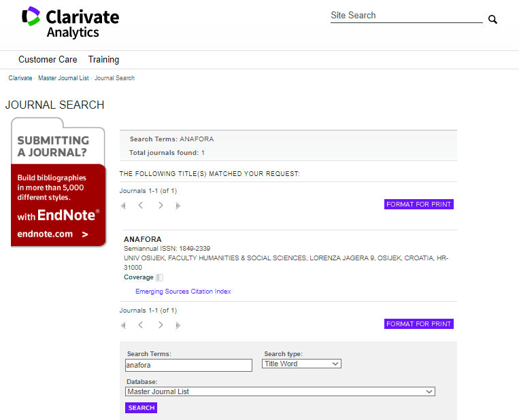Click the JOURNAL SEARCH heading

(54, 105)
